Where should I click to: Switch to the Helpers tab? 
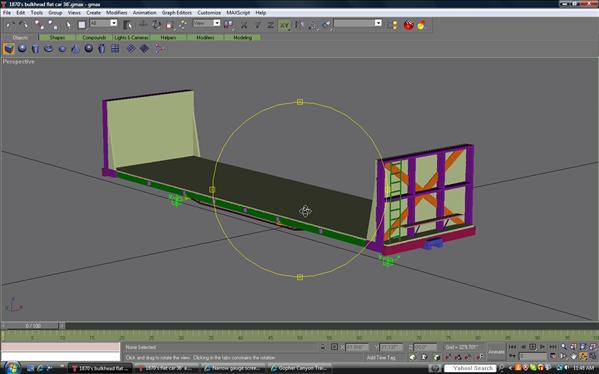pyautogui.click(x=168, y=37)
